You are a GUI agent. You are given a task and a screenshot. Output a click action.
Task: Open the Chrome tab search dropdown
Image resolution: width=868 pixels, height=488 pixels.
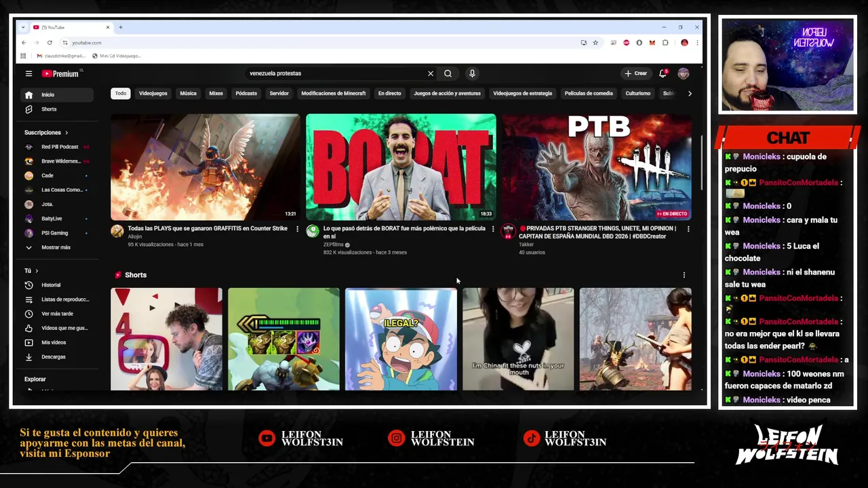pyautogui.click(x=23, y=27)
